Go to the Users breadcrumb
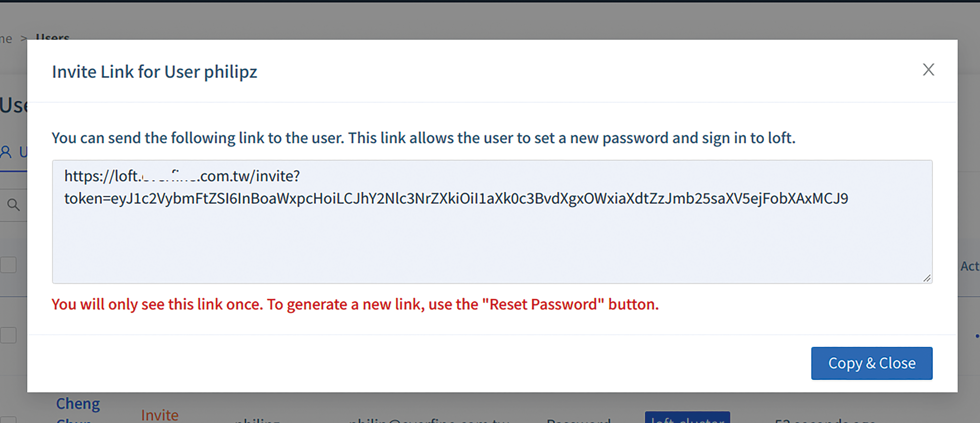Image resolution: width=980 pixels, height=423 pixels. (53, 37)
